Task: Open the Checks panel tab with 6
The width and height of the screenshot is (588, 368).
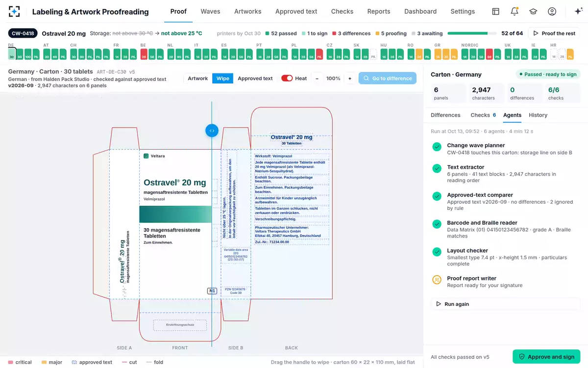Action: [483, 115]
